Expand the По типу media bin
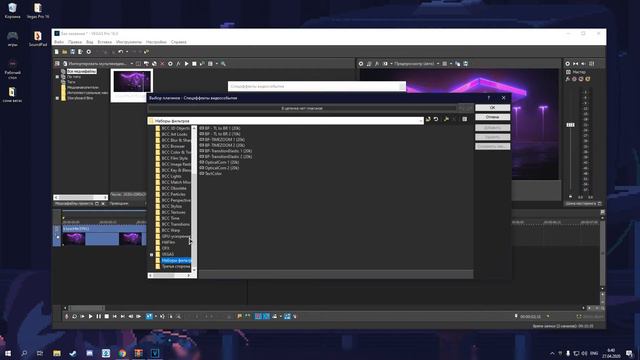This screenshot has height=360, width=640. [x=58, y=77]
